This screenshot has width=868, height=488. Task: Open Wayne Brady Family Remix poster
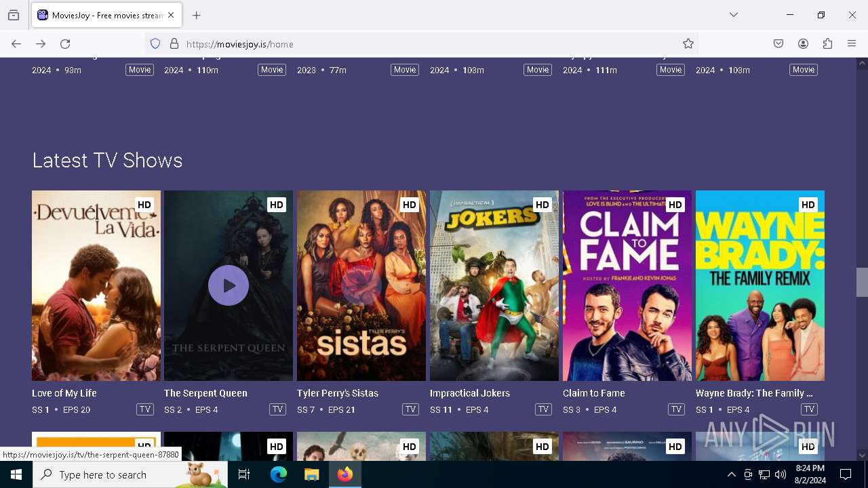(760, 285)
